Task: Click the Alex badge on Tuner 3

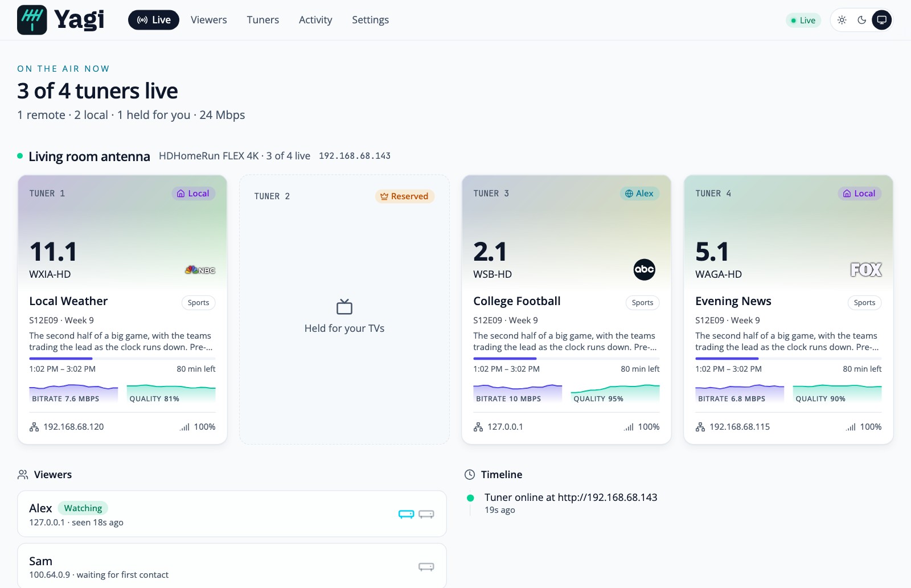Action: click(x=639, y=194)
